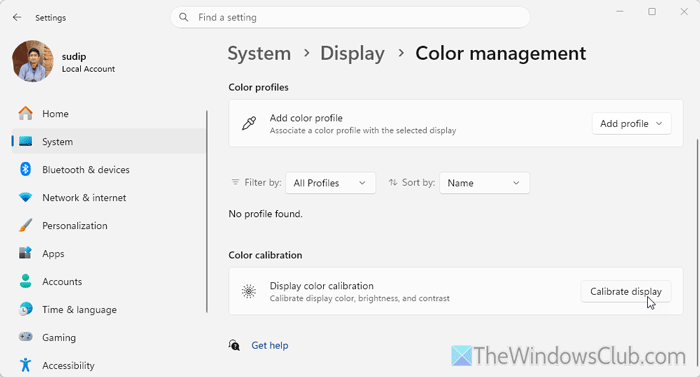Select System in the sidebar

[108, 142]
